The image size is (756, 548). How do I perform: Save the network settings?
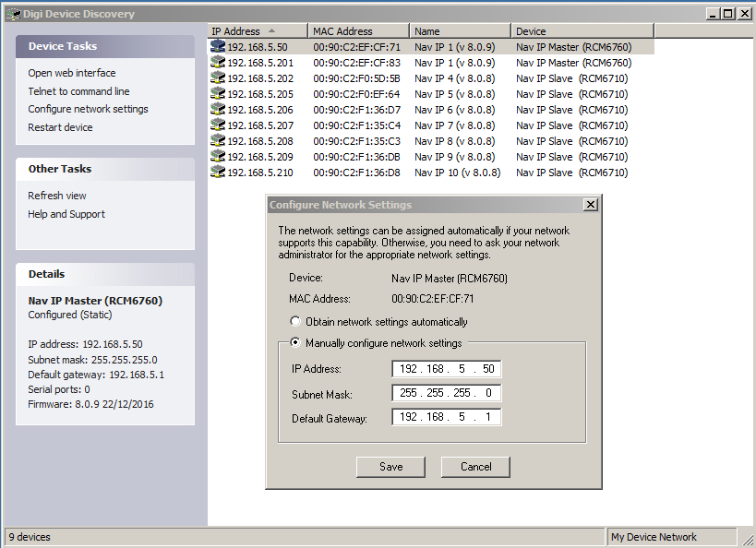390,467
